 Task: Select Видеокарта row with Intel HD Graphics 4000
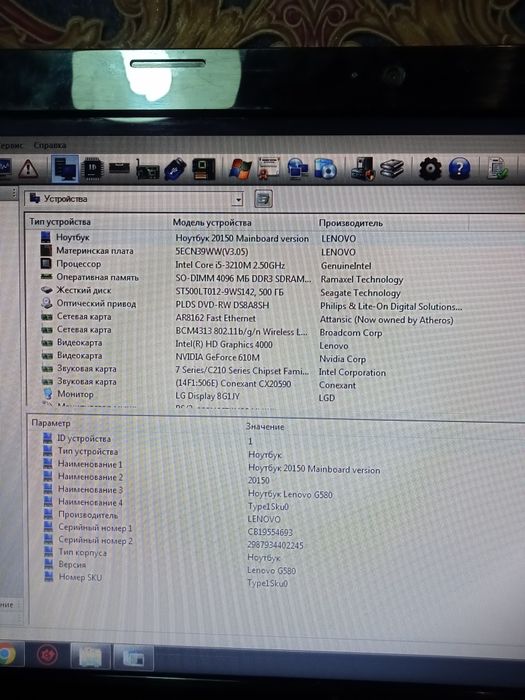254,343
